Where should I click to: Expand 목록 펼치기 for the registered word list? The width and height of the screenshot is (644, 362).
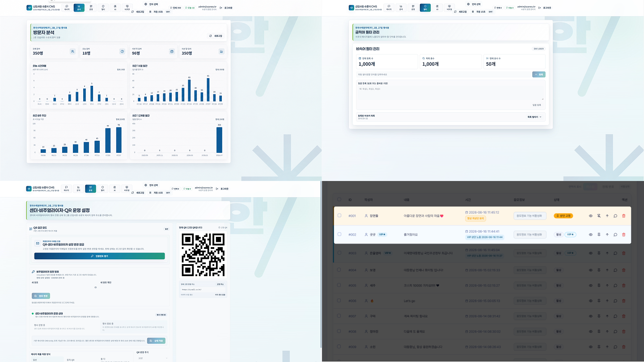pos(535,117)
